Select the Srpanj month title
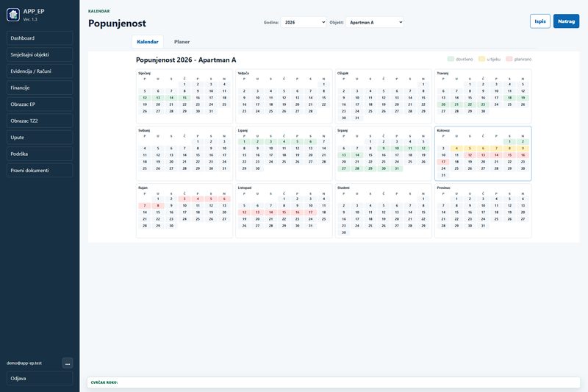Image resolution: width=588 pixels, height=392 pixels. 343,130
